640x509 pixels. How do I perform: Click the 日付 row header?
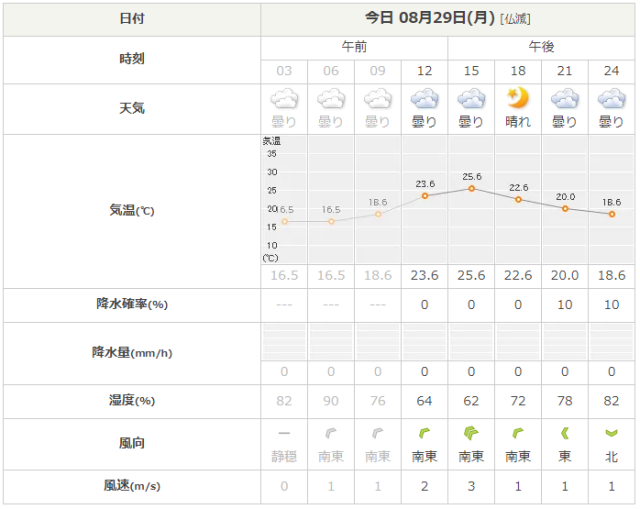pos(132,20)
